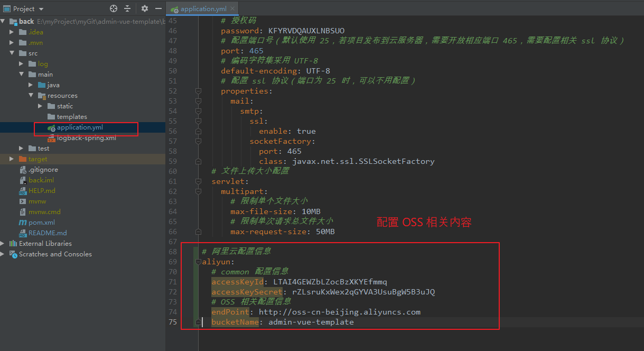Expand the log folder arrow
Viewport: 644px width, 351px height.
22,64
